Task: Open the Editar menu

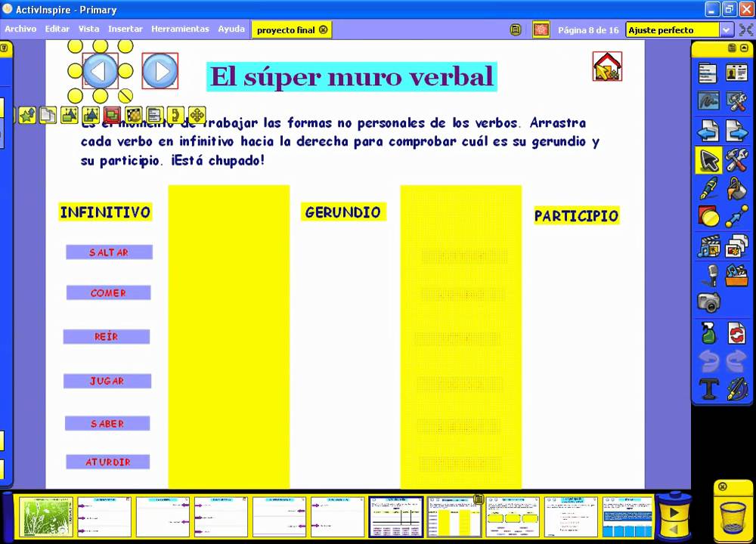Action: pos(57,29)
